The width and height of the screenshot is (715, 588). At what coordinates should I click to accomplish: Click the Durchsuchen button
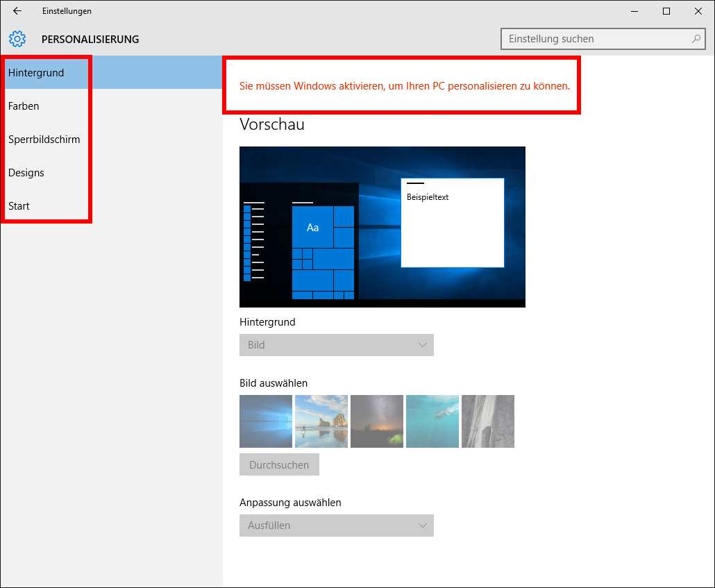click(279, 465)
